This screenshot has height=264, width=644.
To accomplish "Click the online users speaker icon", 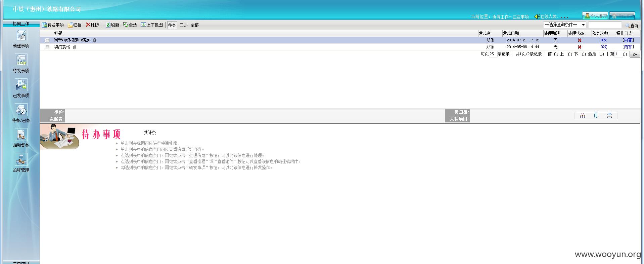I will coord(537,16).
